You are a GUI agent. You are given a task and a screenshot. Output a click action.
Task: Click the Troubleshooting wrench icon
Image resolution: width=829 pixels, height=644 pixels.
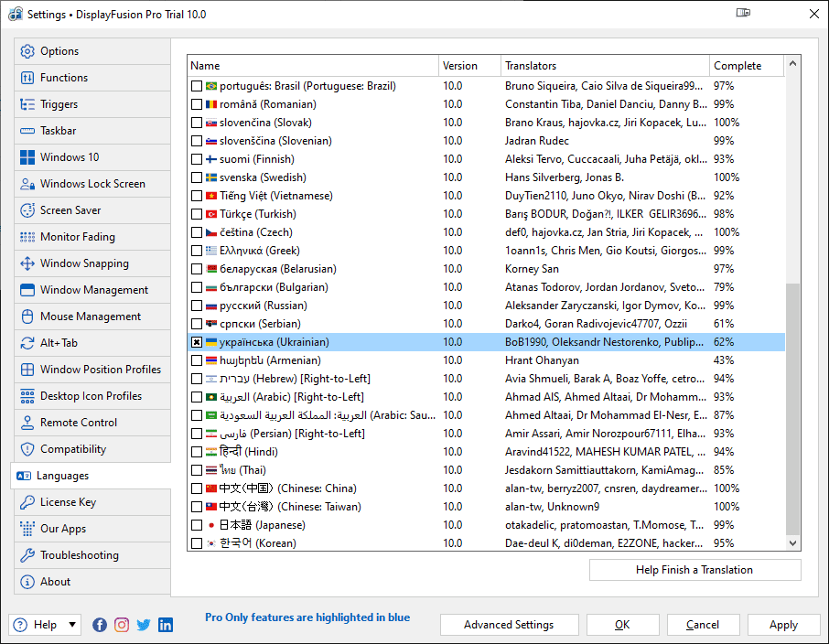coord(27,555)
